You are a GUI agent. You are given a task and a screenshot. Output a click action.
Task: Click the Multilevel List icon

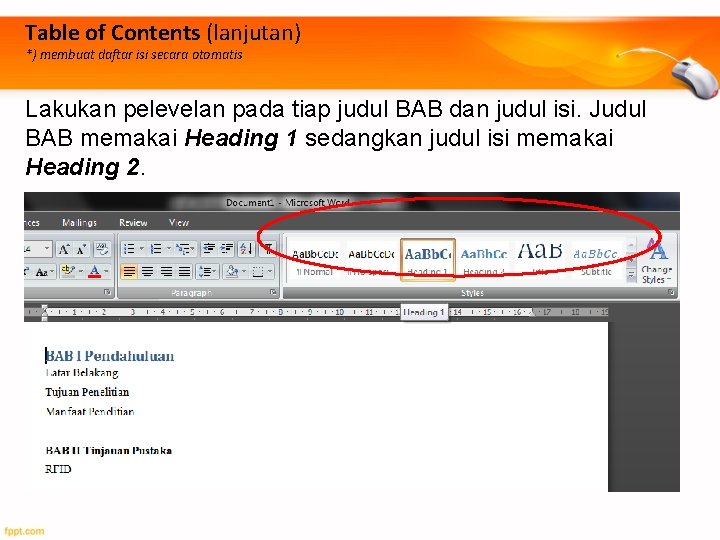[184, 249]
